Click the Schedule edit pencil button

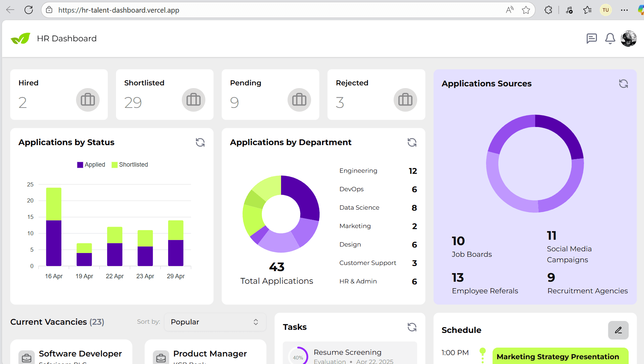coord(618,330)
